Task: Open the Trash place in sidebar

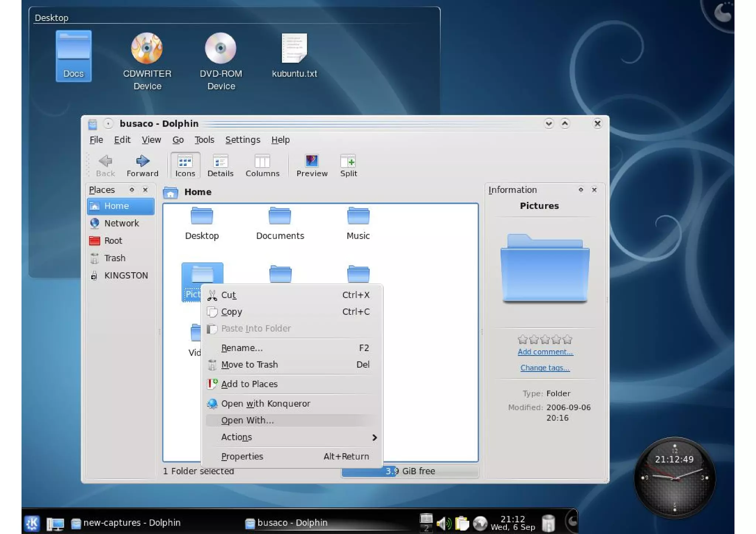Action: (x=114, y=258)
